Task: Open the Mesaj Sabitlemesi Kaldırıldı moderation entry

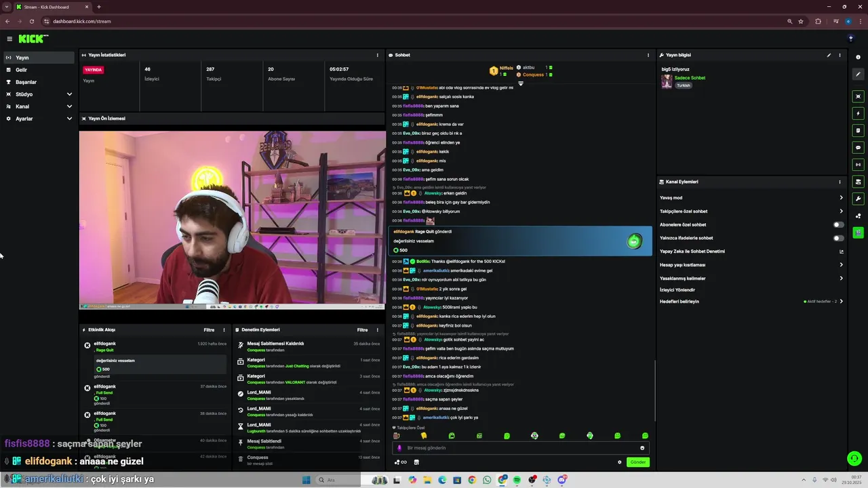Action: point(308,346)
